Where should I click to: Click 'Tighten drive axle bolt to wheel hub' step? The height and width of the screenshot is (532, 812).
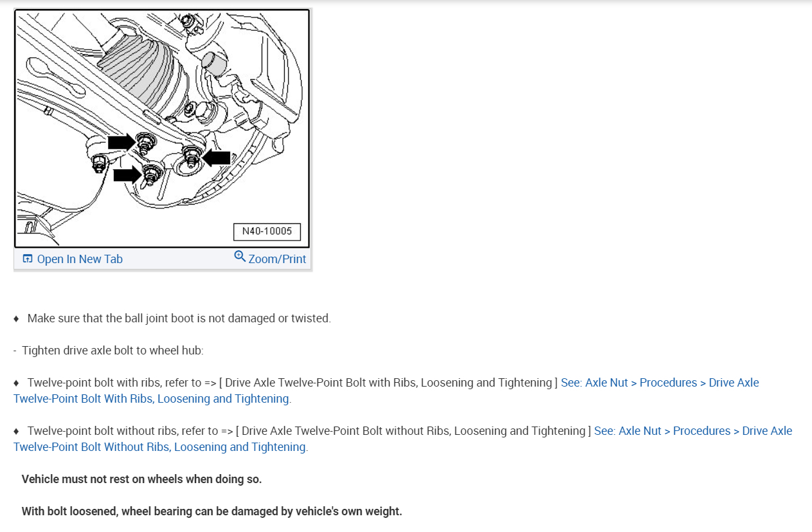pyautogui.click(x=113, y=351)
